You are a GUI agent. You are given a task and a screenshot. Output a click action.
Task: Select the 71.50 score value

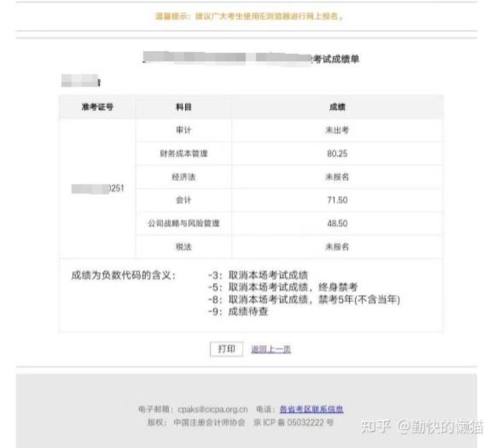pyautogui.click(x=337, y=200)
